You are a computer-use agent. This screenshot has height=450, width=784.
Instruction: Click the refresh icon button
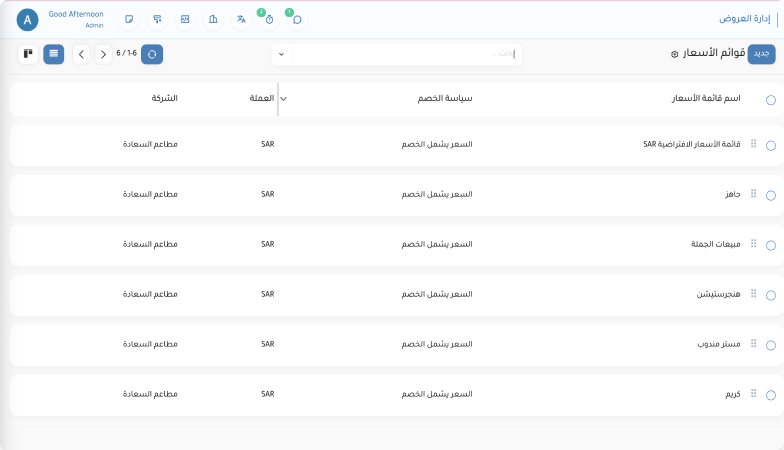(152, 54)
